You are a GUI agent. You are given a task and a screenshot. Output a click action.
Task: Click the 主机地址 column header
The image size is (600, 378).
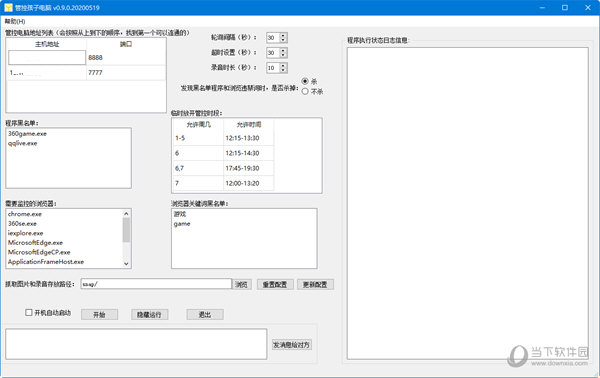pyautogui.click(x=47, y=44)
